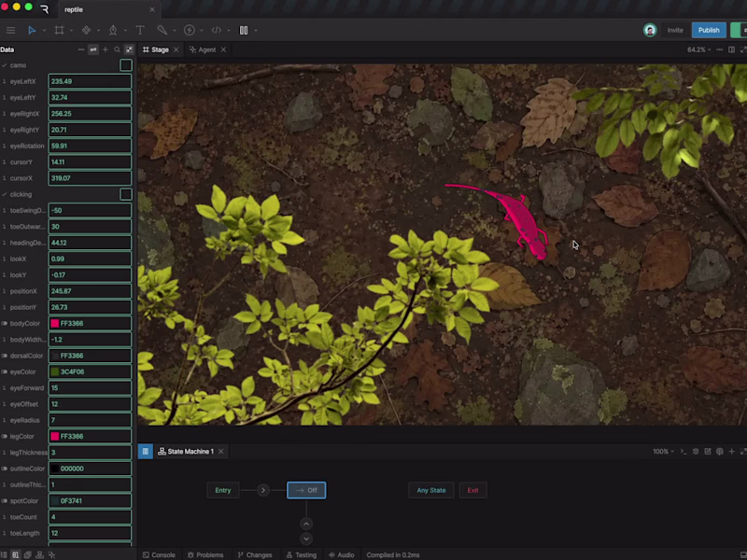Toggle the clicking checkbox

pos(126,194)
